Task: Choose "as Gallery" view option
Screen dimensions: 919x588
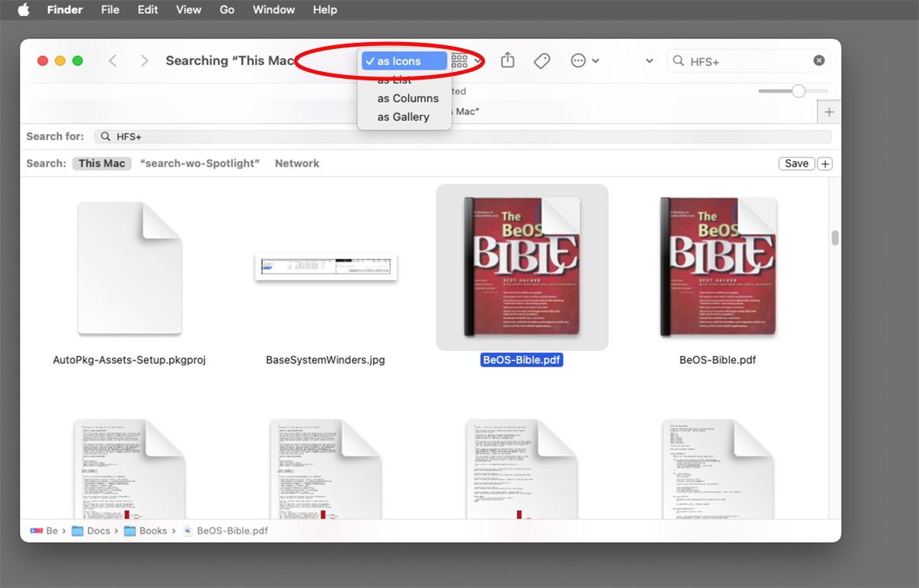Action: 403,117
